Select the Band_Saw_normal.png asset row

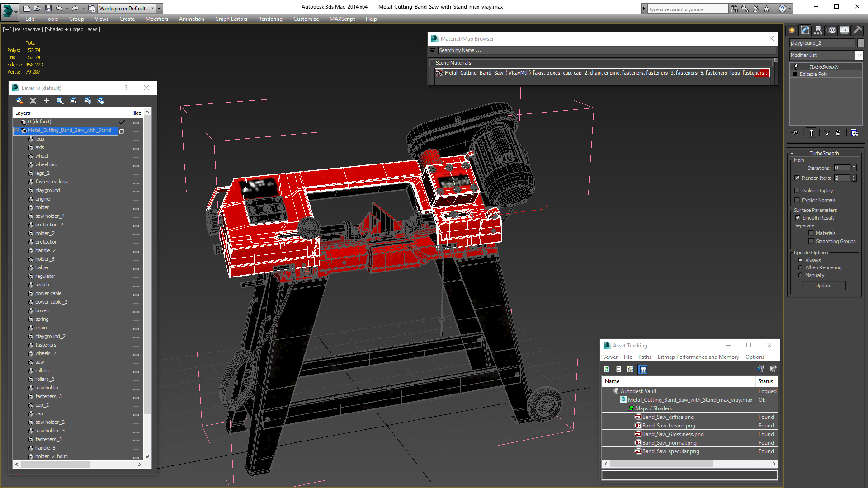pyautogui.click(x=669, y=443)
